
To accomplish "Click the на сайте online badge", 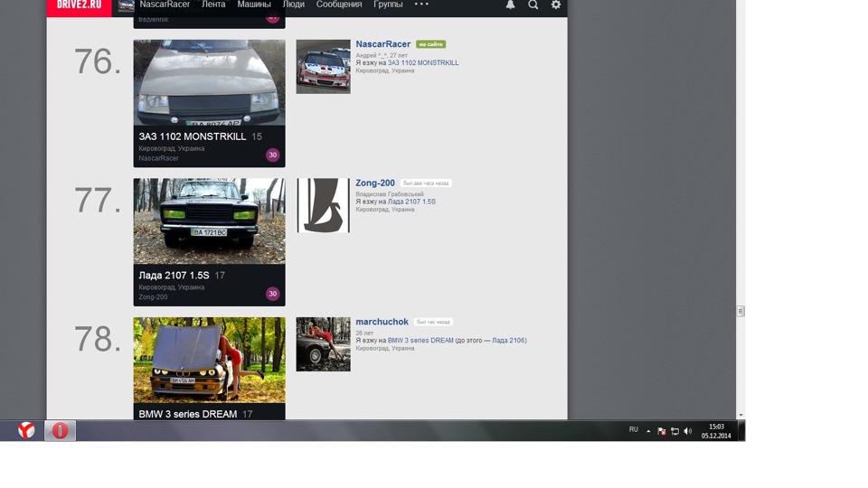I will 430,44.
